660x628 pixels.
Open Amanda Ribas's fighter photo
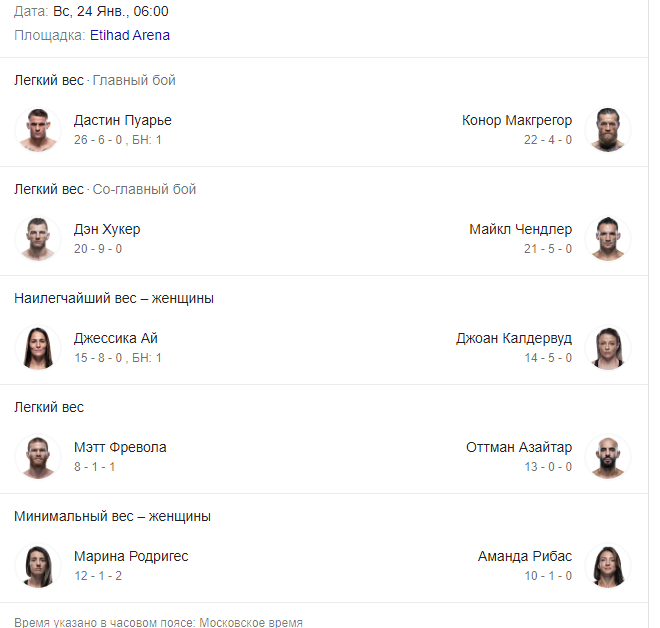[x=607, y=565]
